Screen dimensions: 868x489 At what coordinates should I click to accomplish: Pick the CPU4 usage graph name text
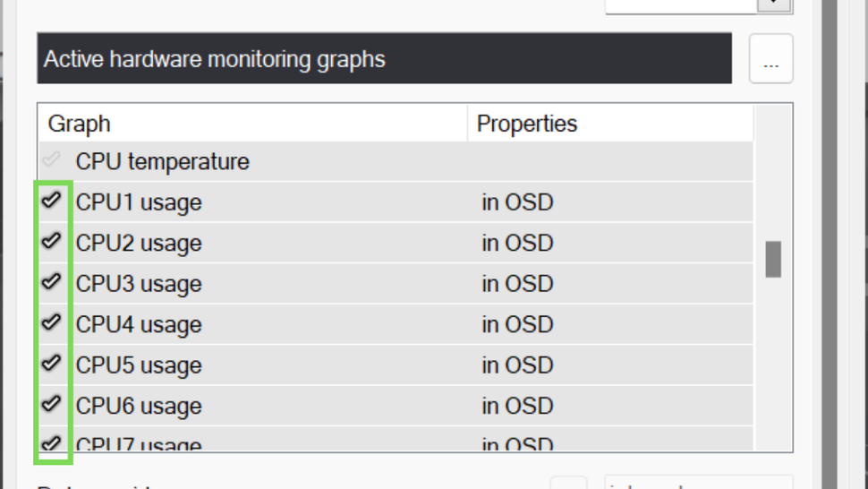[x=139, y=324]
